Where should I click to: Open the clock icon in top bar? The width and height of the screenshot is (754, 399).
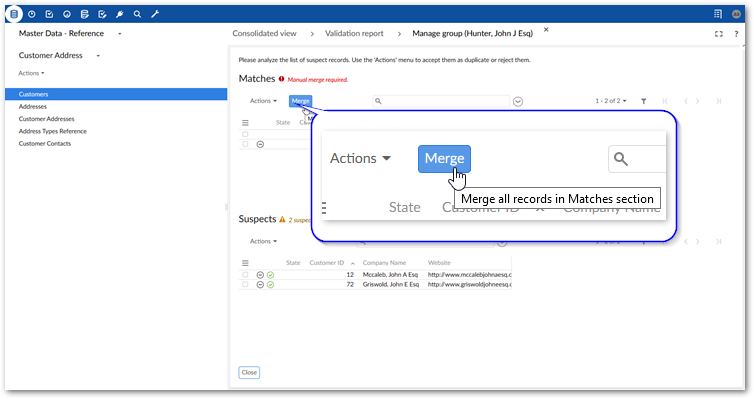point(32,14)
